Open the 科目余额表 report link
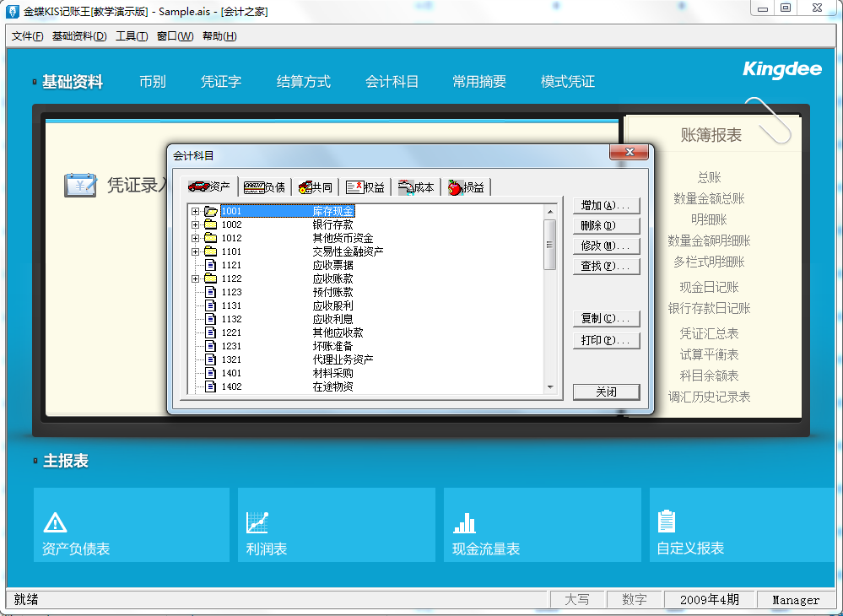The height and width of the screenshot is (616, 843). click(x=709, y=376)
